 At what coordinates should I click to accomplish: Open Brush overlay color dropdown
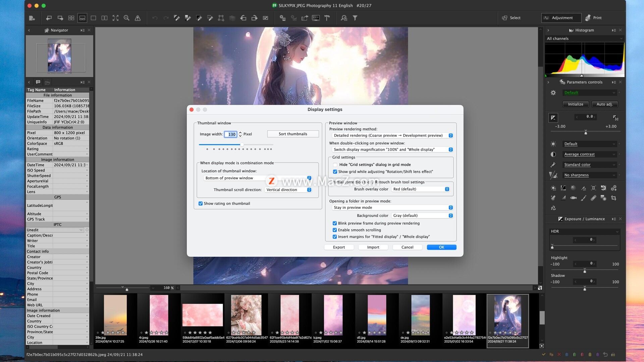(420, 189)
